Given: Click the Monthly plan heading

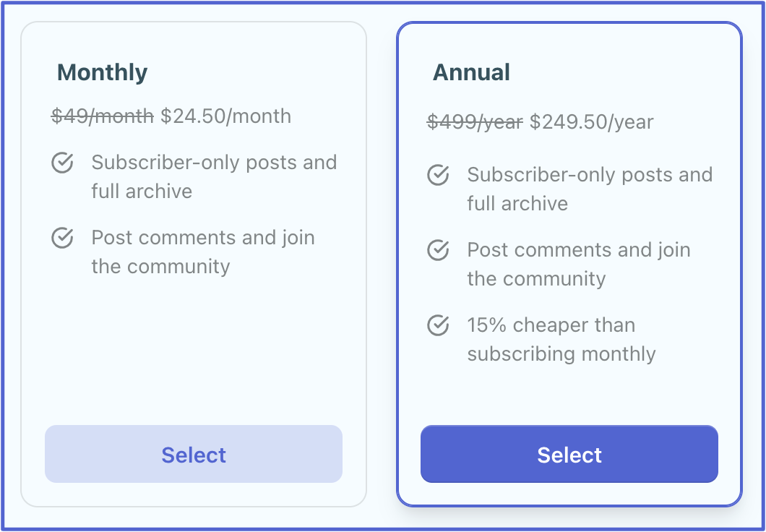Looking at the screenshot, I should [102, 72].
